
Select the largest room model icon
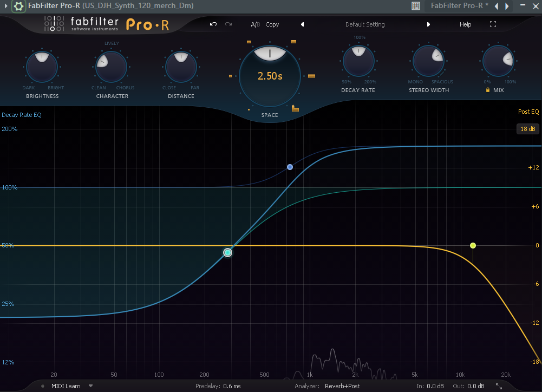(295, 108)
